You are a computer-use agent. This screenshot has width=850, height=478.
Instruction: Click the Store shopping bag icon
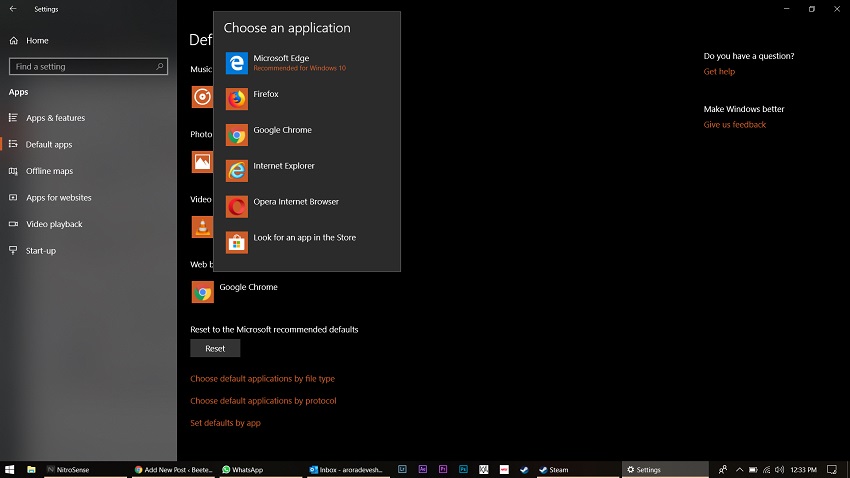[x=236, y=243]
